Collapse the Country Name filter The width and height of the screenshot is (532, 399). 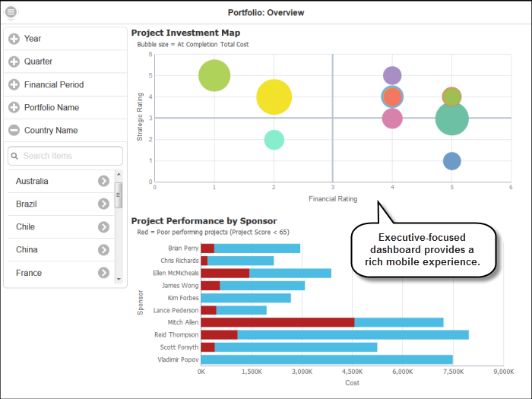pyautogui.click(x=14, y=130)
